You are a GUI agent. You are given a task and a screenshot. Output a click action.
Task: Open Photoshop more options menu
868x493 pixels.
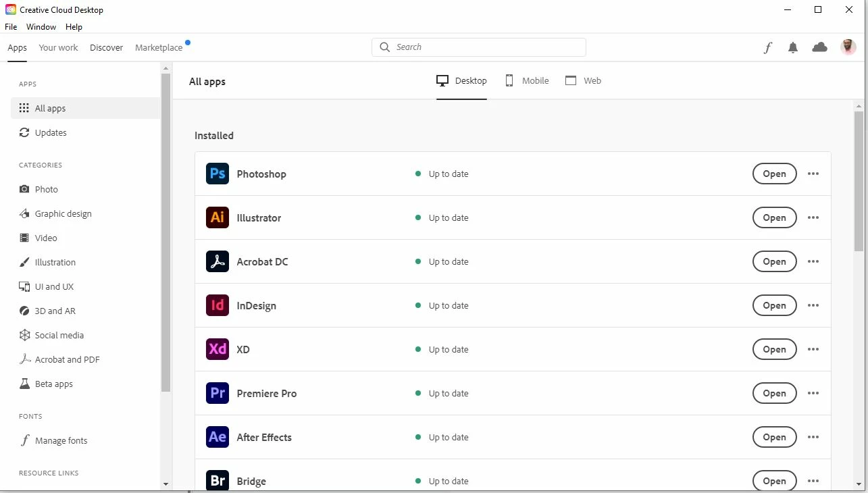pyautogui.click(x=813, y=174)
